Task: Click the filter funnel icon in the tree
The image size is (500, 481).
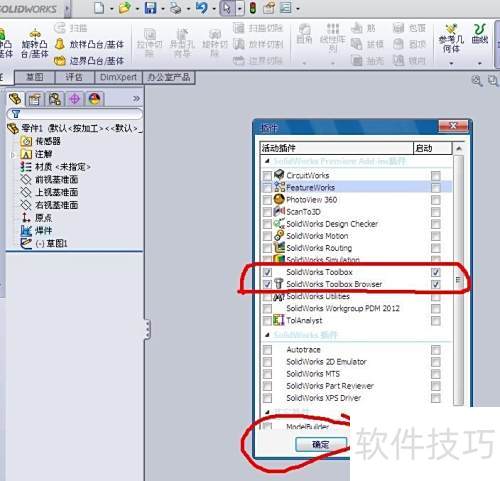Action: tap(16, 114)
